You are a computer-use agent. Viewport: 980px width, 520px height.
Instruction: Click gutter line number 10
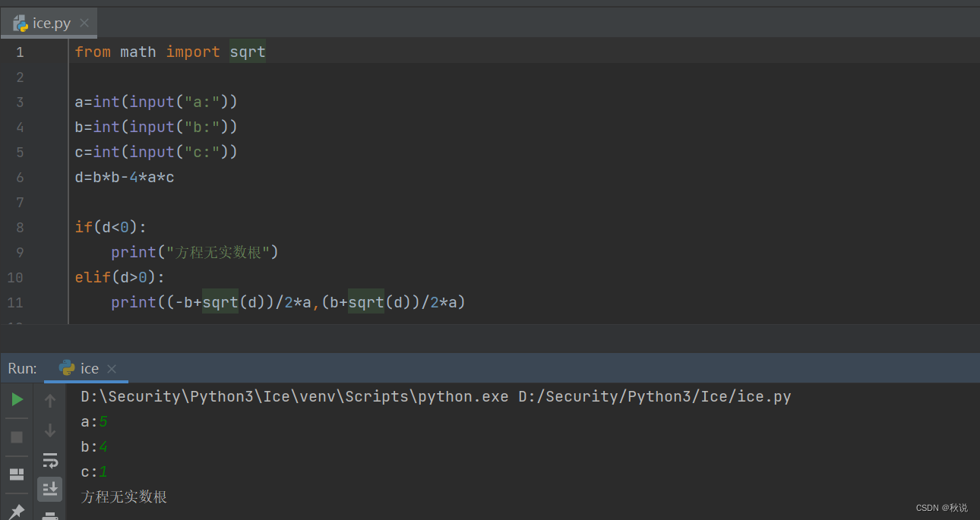[15, 278]
